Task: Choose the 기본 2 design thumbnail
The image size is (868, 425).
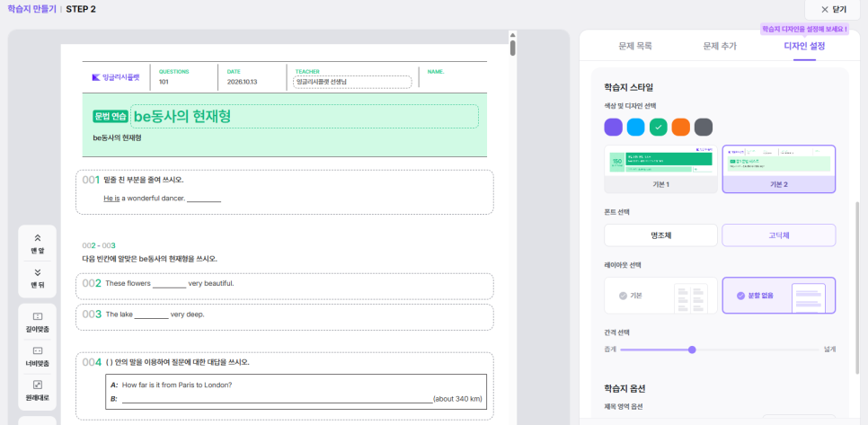Action: pos(779,169)
